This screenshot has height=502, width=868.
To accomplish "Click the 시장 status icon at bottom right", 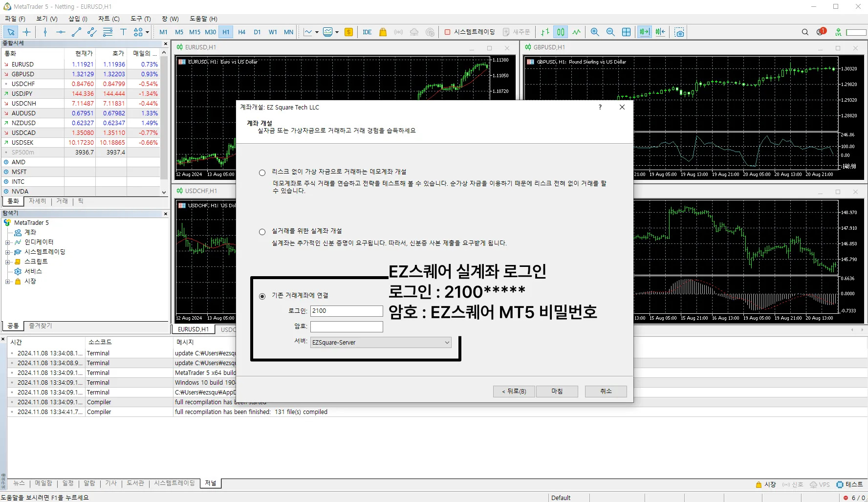I will 766,484.
